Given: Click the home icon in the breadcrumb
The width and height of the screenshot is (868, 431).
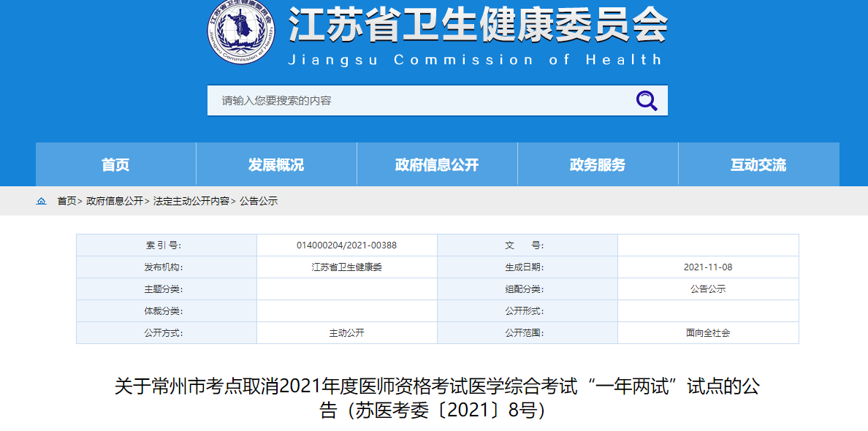Looking at the screenshot, I should pos(41,202).
